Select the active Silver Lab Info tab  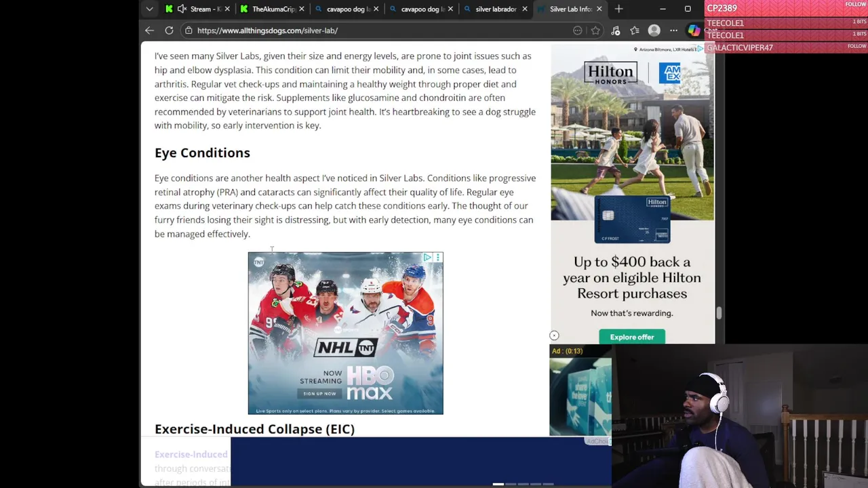(568, 9)
